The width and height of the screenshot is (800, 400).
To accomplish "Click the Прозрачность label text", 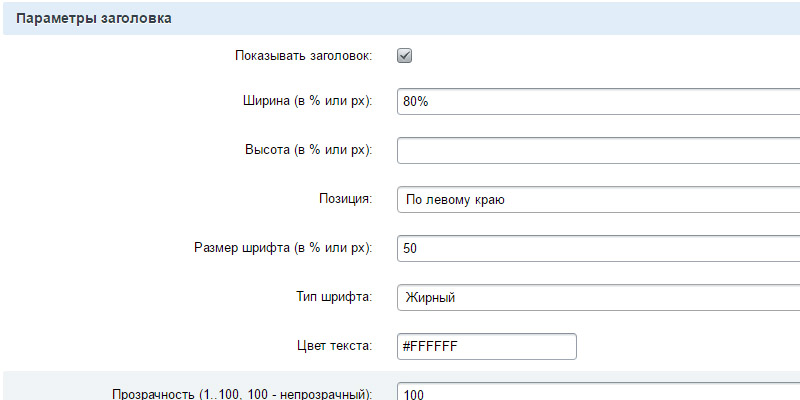I will (x=241, y=393).
